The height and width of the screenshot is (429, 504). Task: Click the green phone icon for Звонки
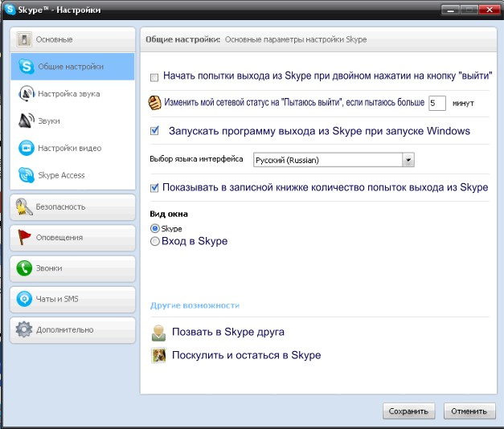(x=24, y=268)
